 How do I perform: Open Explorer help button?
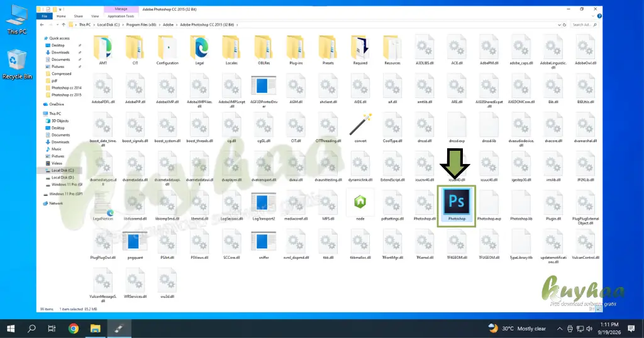(599, 16)
